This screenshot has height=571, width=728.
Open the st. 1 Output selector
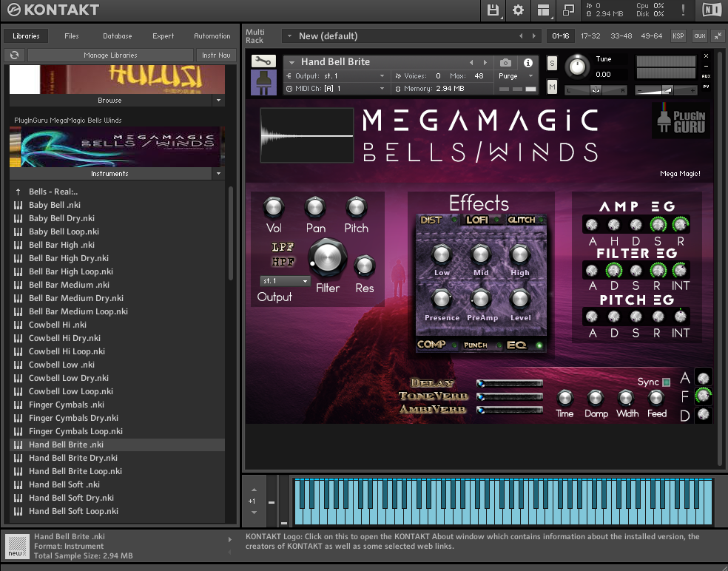[x=285, y=281]
